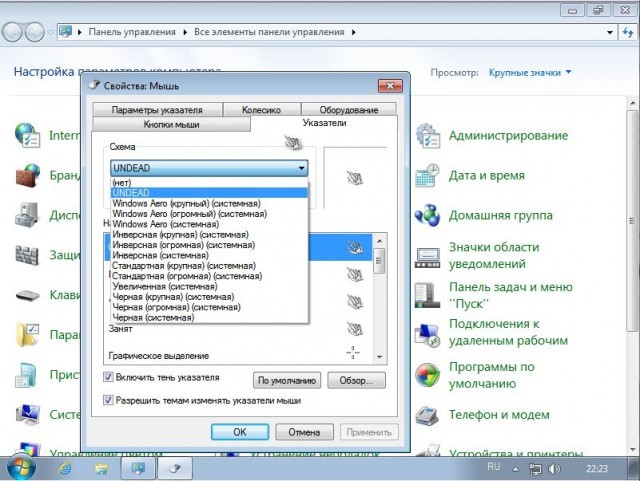
Task: Open Администрирование control panel item icon
Action: pyautogui.click(x=428, y=136)
